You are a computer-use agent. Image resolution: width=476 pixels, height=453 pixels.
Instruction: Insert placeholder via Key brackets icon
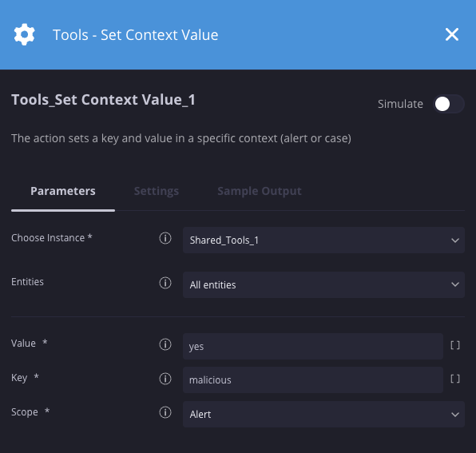(454, 379)
